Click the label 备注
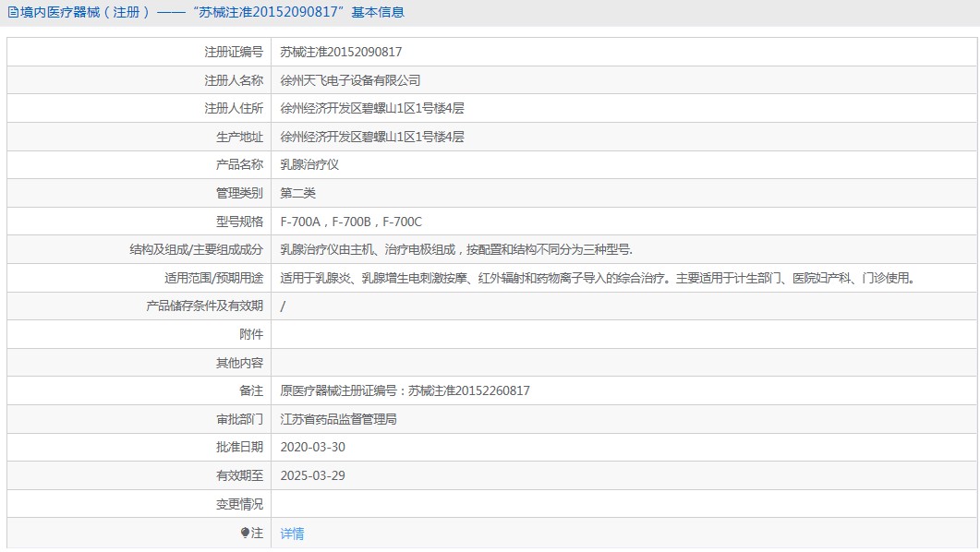Viewport: 980px width, 552px height. click(x=251, y=390)
